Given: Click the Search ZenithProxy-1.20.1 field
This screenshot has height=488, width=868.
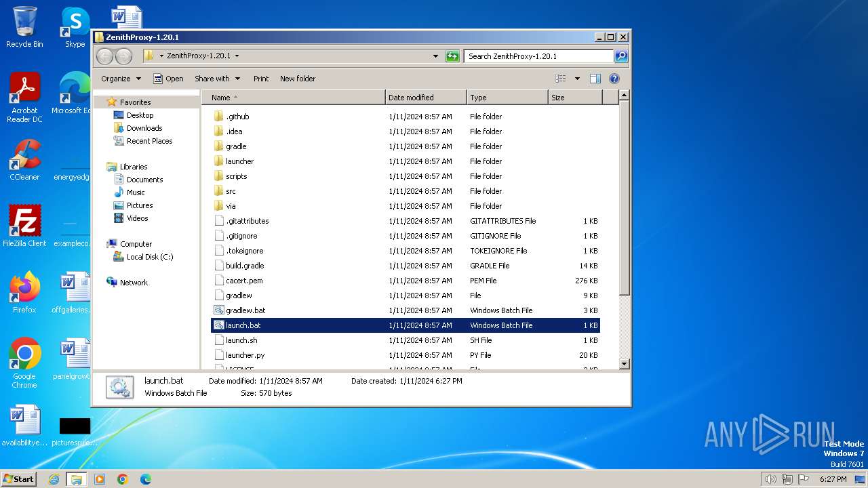Looking at the screenshot, I should pos(539,56).
